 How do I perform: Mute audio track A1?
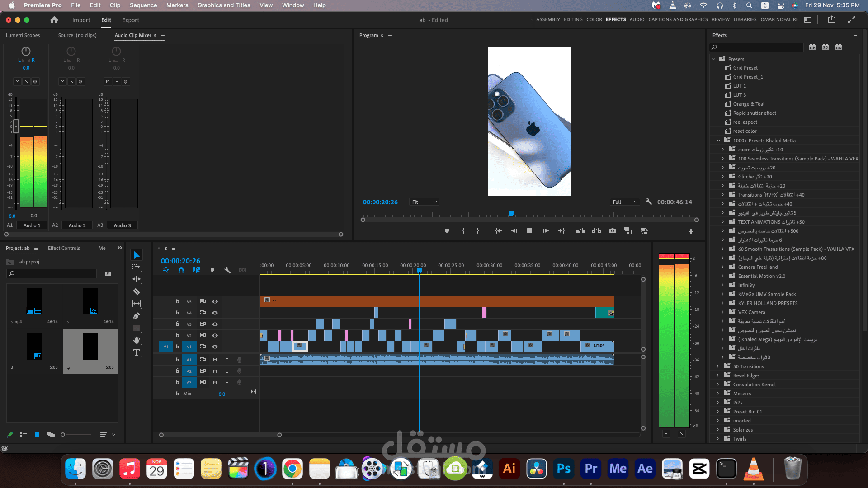(215, 360)
